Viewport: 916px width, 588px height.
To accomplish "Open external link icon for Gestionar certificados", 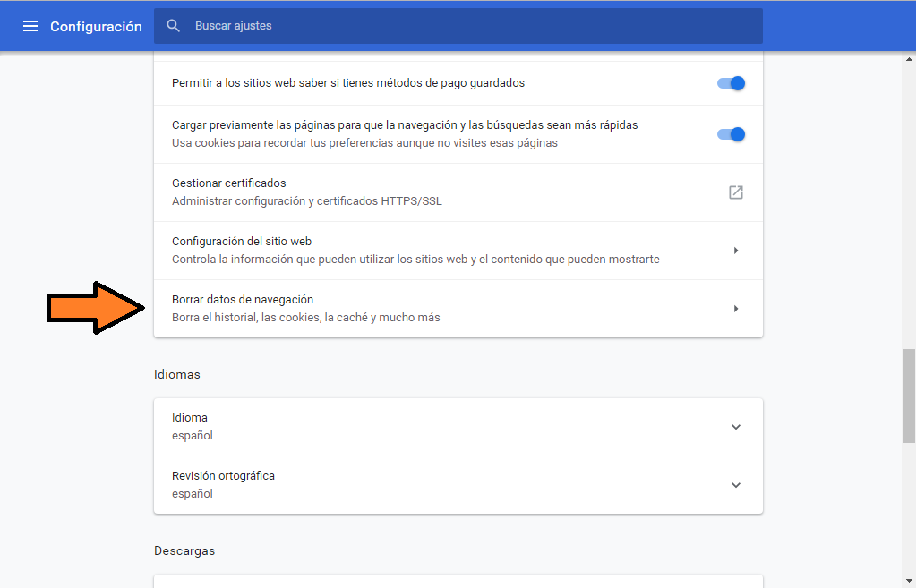I will point(736,192).
